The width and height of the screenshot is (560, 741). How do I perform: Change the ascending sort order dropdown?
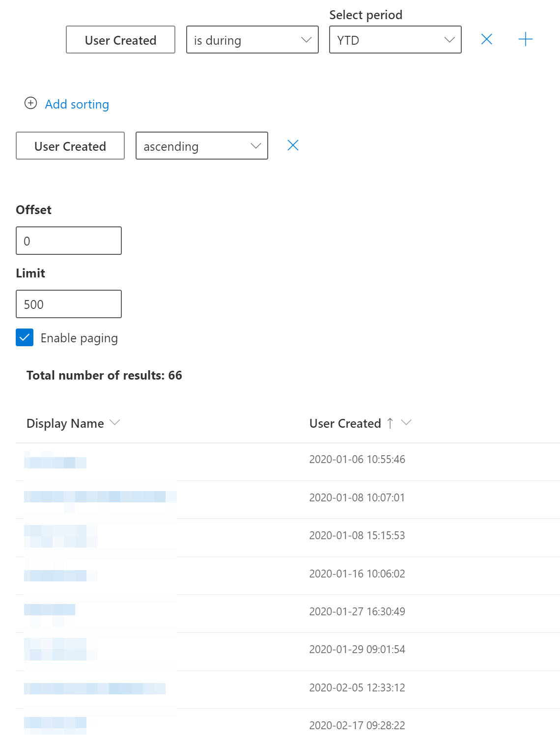coord(201,146)
